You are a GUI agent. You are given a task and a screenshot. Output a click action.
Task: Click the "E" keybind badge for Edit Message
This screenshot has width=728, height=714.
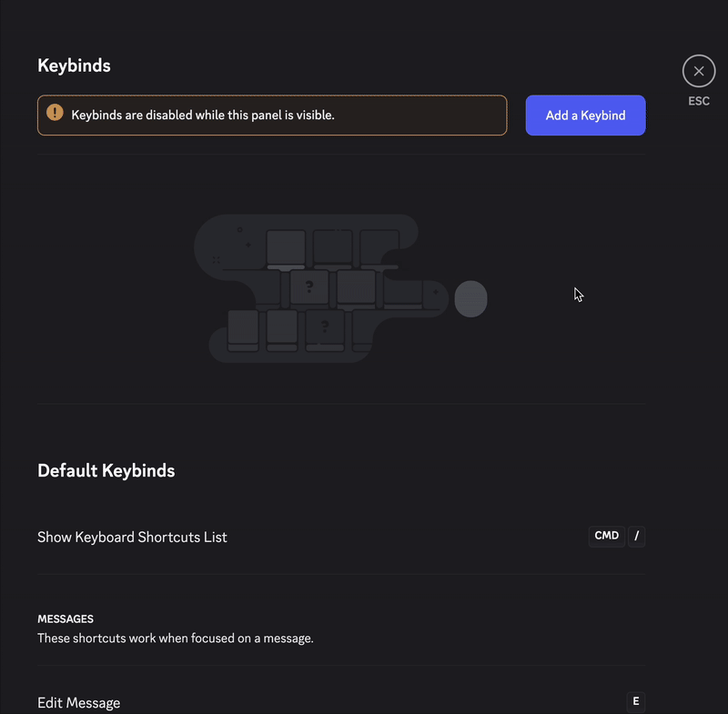635,701
